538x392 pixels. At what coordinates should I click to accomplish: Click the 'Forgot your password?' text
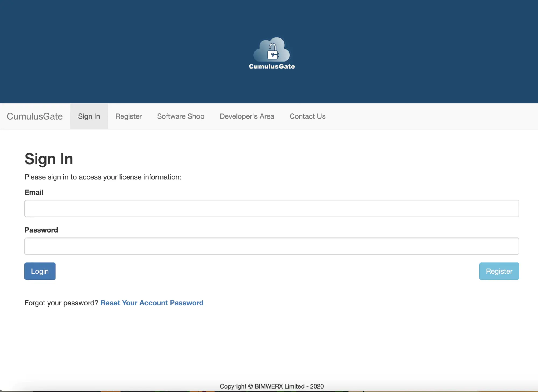(61, 303)
